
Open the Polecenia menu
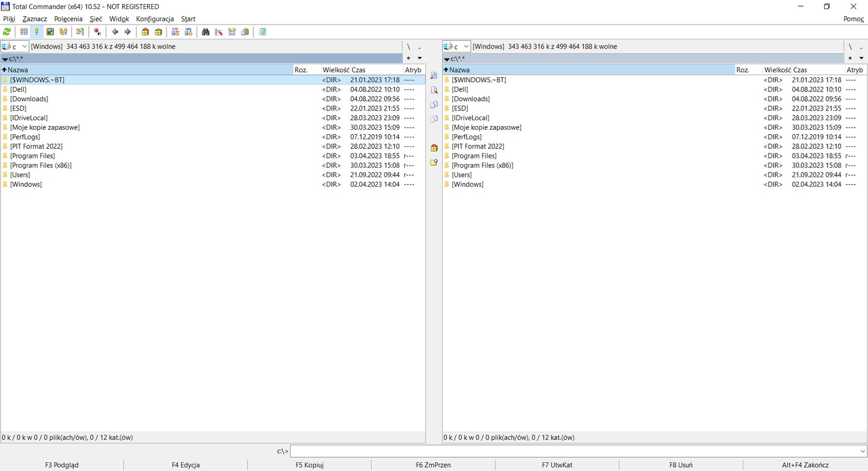coord(68,19)
